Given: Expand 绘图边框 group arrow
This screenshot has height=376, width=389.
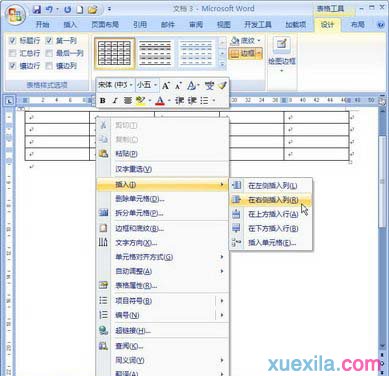Looking at the screenshot, I should pos(282,71).
